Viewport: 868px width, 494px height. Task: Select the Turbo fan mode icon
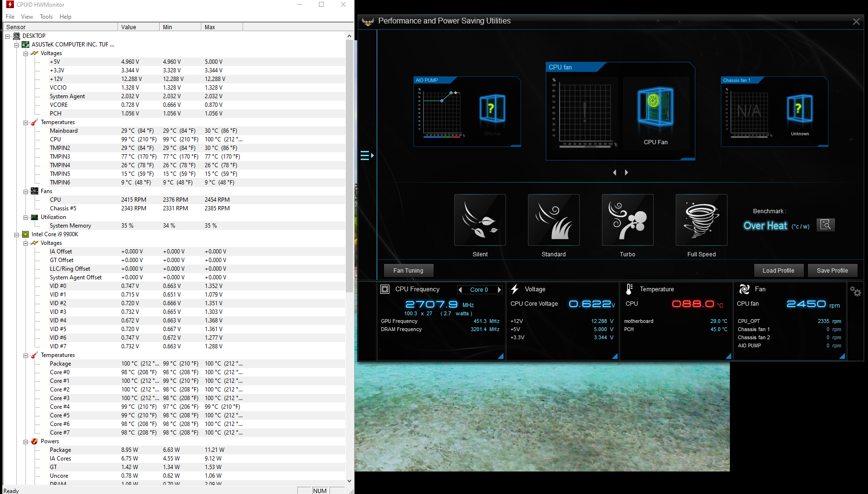pyautogui.click(x=628, y=220)
